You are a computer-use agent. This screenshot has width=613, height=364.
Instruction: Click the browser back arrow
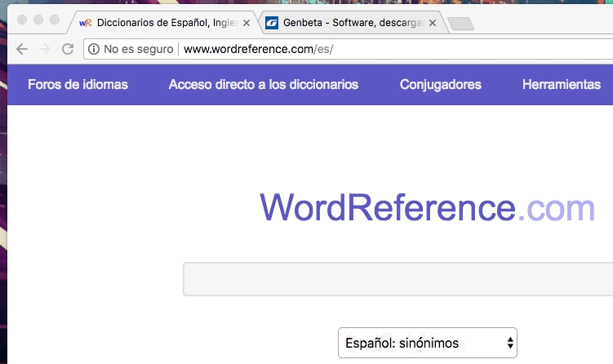pyautogui.click(x=22, y=49)
